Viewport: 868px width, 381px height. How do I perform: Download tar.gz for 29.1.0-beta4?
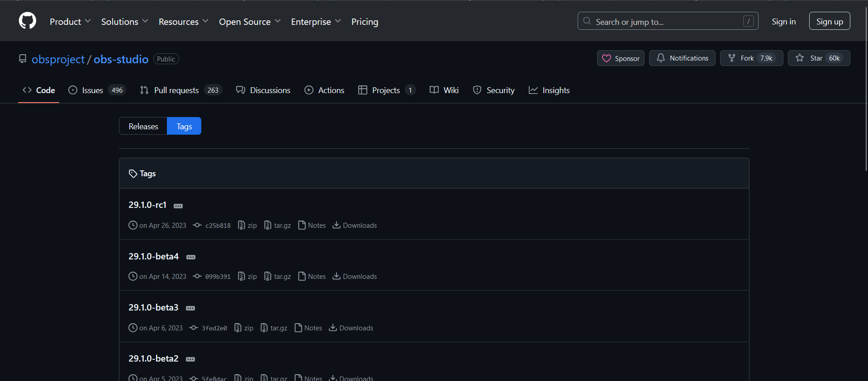coord(278,277)
